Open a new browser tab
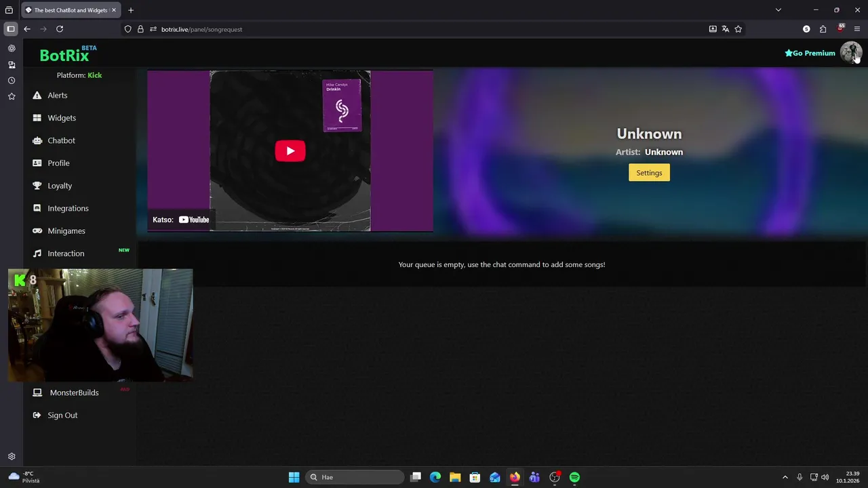Screen dimensions: 868x488 pyautogui.click(x=131, y=10)
